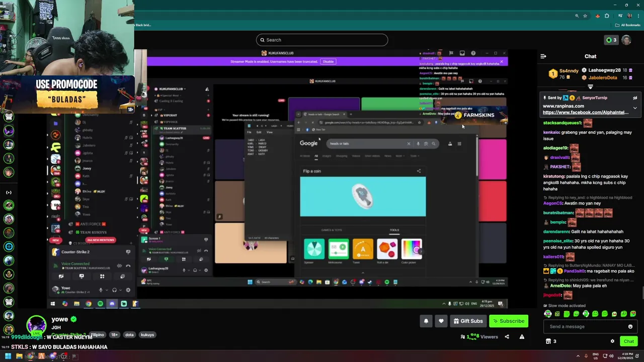Focus the Kick Search bar
This screenshot has height=362, width=644.
click(322, 40)
